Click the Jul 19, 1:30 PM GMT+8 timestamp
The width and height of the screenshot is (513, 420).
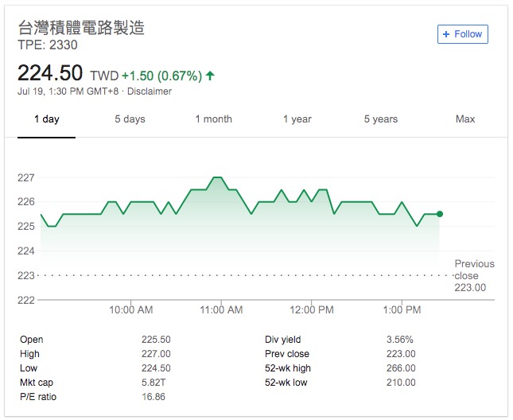point(68,91)
